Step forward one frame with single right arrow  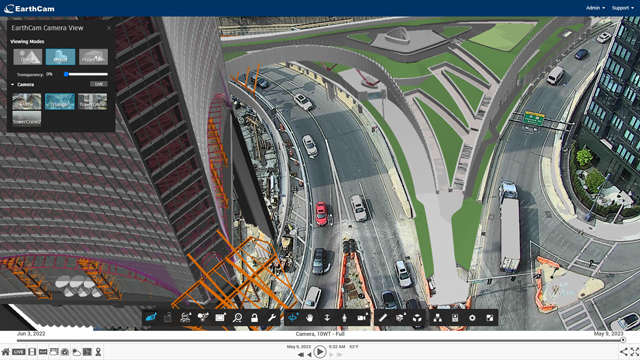[x=331, y=355]
